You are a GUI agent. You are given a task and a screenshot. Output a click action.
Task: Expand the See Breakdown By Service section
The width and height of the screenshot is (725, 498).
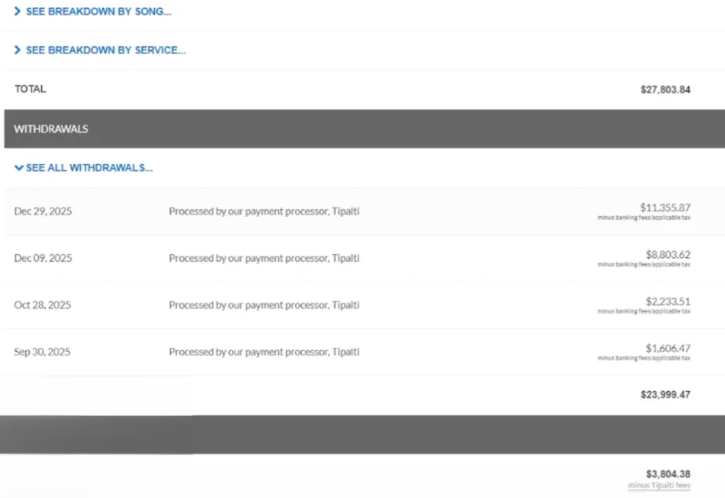[100, 50]
